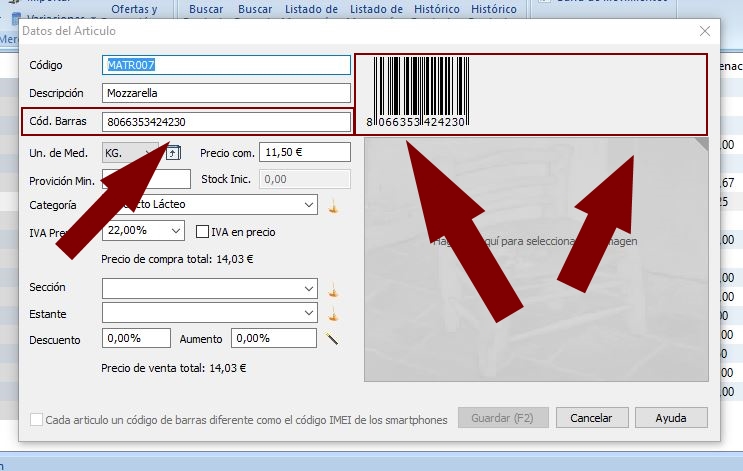The image size is (743, 471).
Task: Click the first Buscar item in background toolbar
Action: [206, 9]
